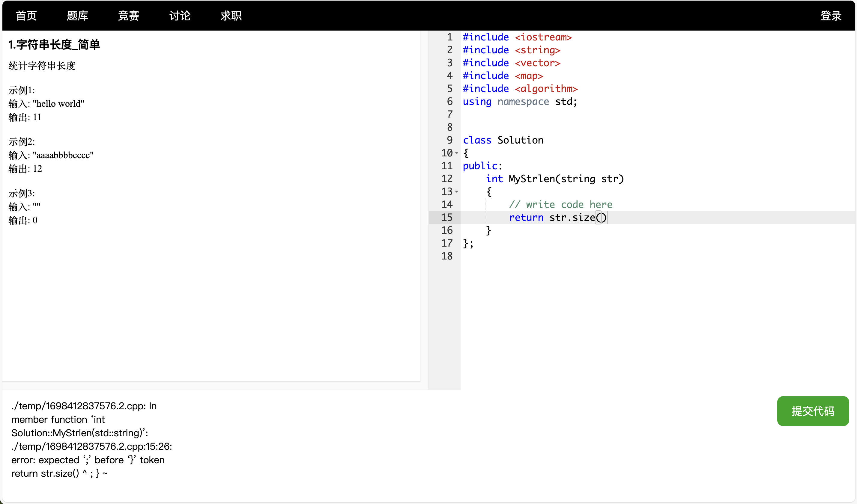Collapse the fold arrow at line 13
This screenshot has height=504, width=857.
(x=457, y=192)
